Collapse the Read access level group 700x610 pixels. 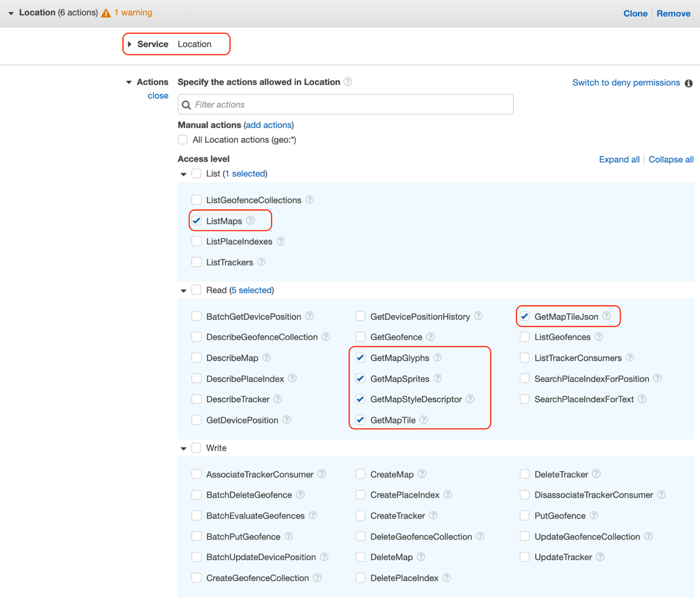click(x=183, y=291)
